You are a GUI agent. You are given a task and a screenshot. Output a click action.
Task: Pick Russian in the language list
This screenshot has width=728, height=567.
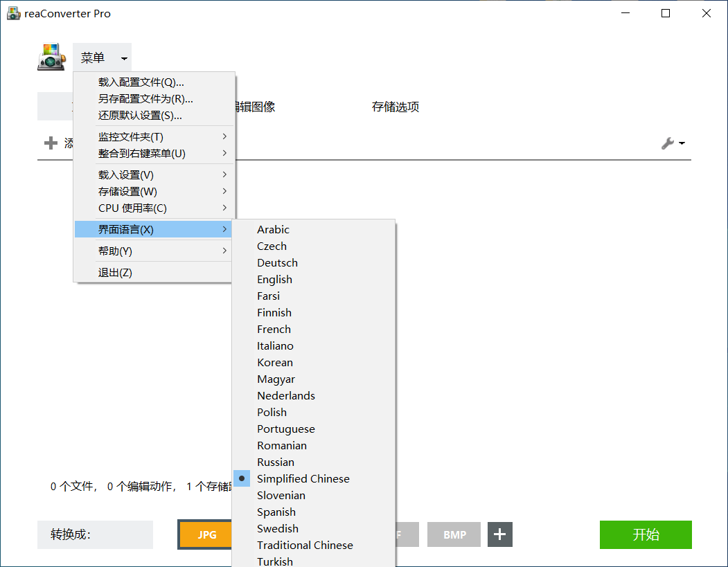314,462
